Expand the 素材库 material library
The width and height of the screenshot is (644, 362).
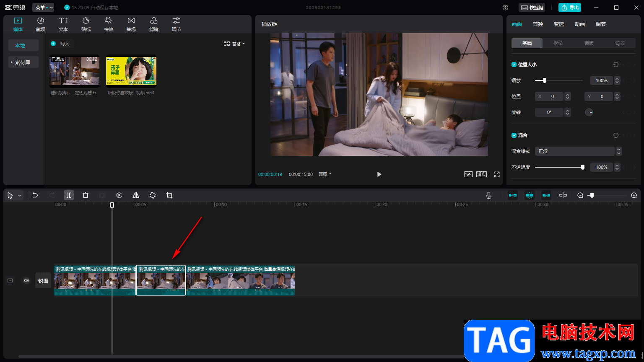click(23, 62)
